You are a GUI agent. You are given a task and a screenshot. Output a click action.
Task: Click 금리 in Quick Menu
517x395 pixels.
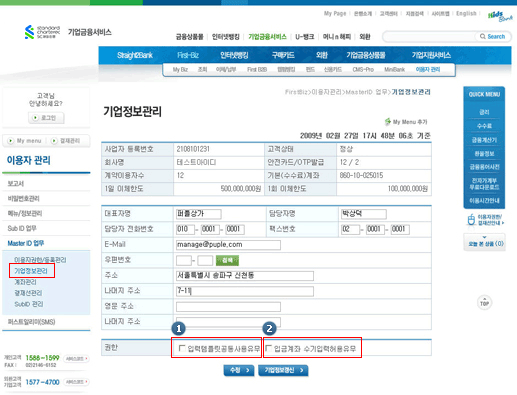[x=484, y=112]
